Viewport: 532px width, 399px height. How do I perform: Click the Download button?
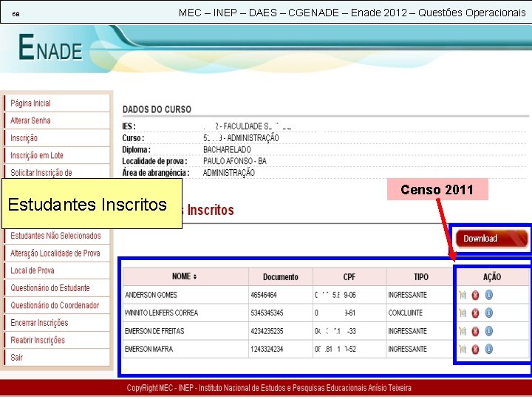click(491, 239)
